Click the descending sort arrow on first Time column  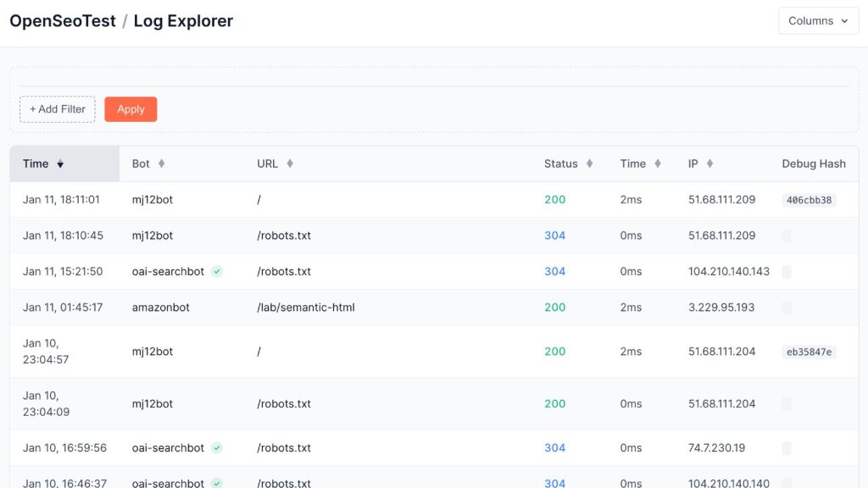60,164
